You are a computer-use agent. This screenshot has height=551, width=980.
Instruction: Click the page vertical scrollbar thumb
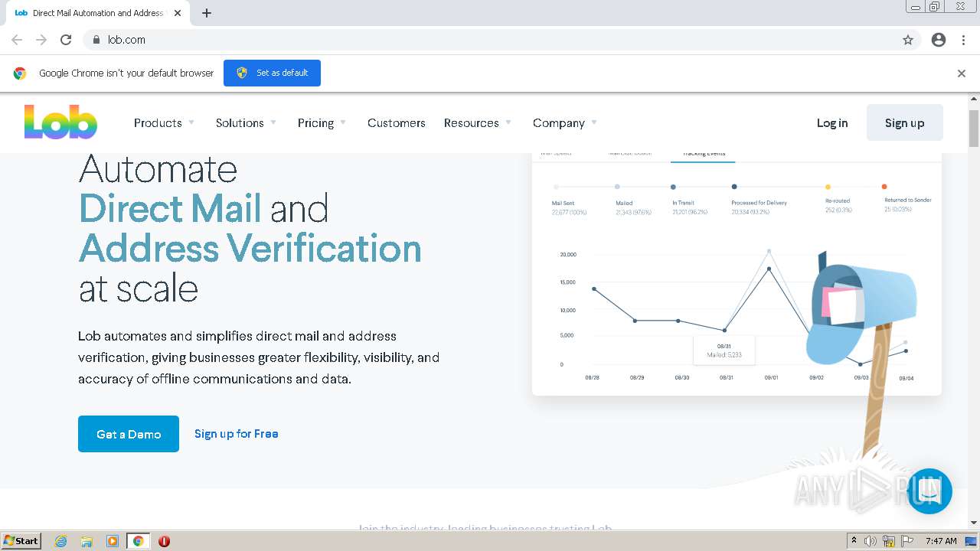(x=974, y=128)
